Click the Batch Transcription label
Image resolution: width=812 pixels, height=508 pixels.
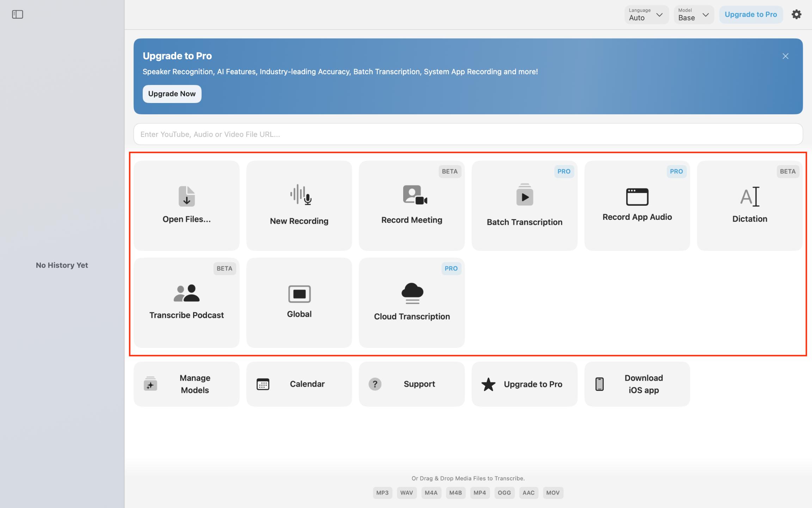524,222
